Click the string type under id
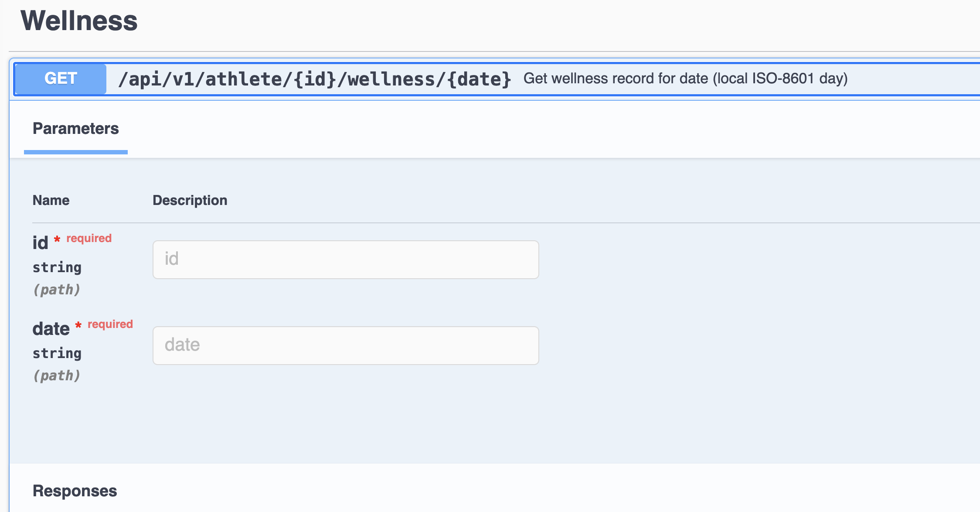The image size is (980, 512). tap(57, 267)
